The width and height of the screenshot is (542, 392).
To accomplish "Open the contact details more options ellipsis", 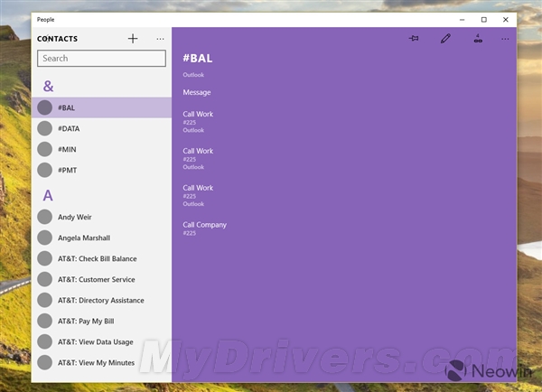I will [505, 39].
